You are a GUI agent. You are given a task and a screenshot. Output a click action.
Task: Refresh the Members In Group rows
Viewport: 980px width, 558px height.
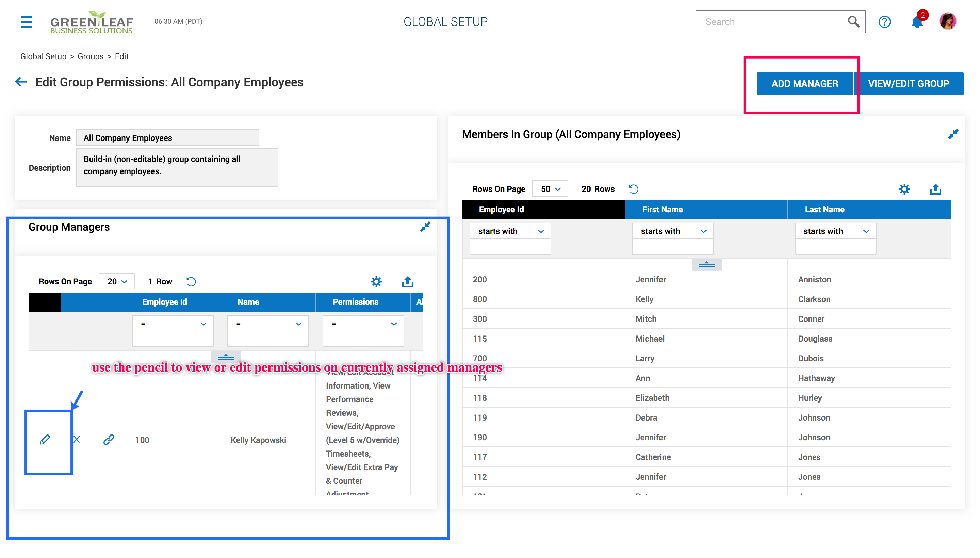pyautogui.click(x=634, y=189)
